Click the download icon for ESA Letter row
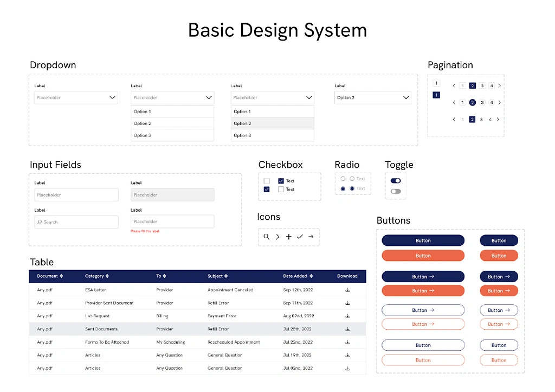555x392 pixels. (x=347, y=290)
